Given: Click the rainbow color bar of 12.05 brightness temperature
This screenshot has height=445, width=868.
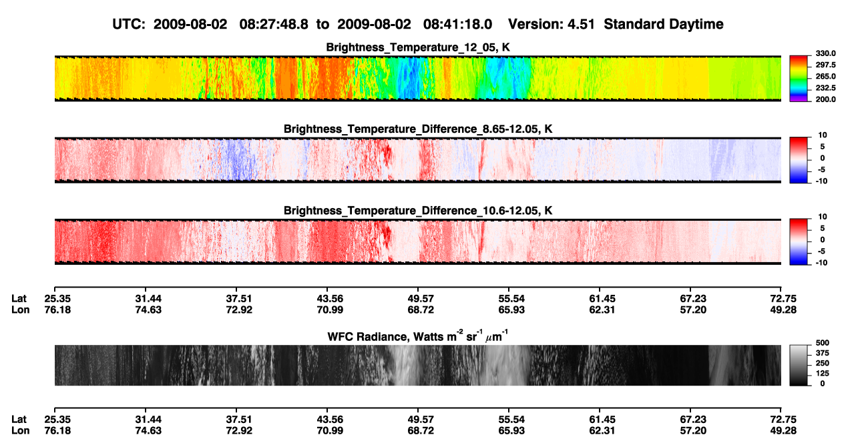Looking at the screenshot, I should tap(799, 79).
